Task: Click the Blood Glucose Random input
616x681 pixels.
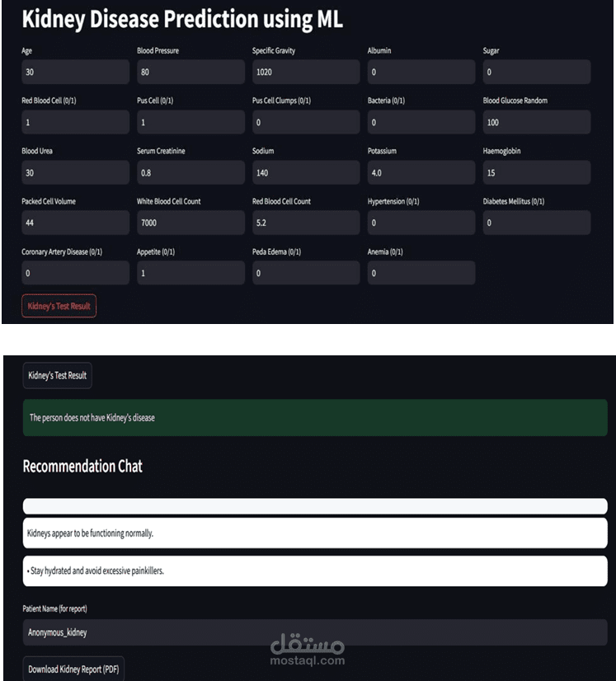Action: pos(536,122)
